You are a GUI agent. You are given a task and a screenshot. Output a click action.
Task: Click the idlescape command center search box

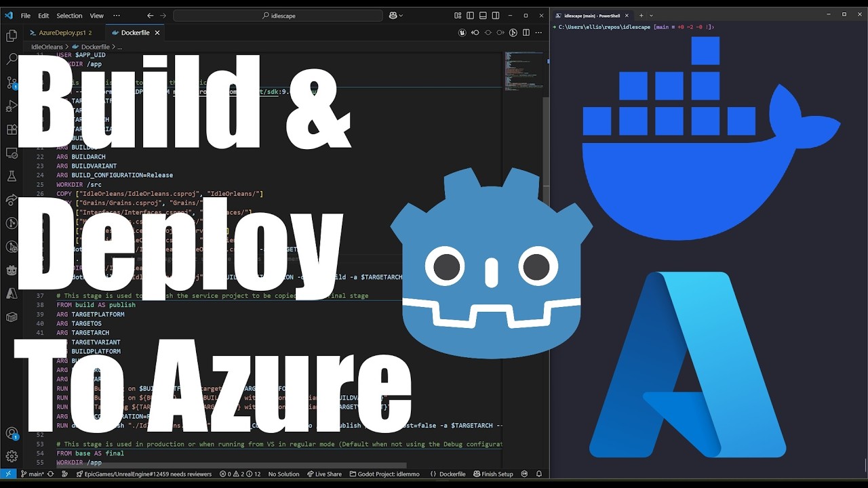pyautogui.click(x=278, y=15)
